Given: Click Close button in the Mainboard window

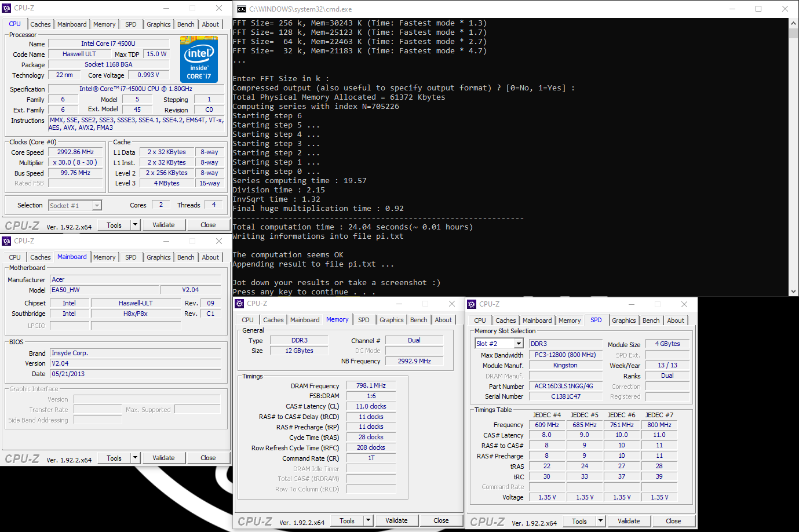Looking at the screenshot, I should click(208, 458).
